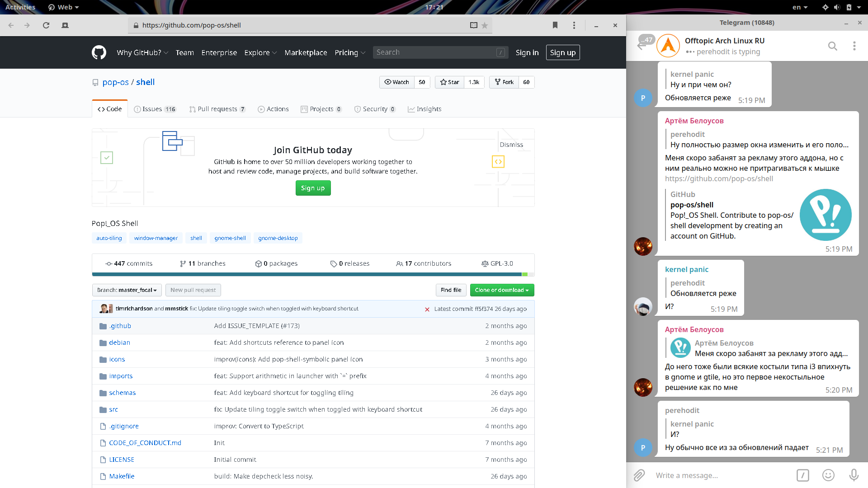The image size is (868, 488).
Task: Go forward in the Web browser
Action: click(x=27, y=25)
